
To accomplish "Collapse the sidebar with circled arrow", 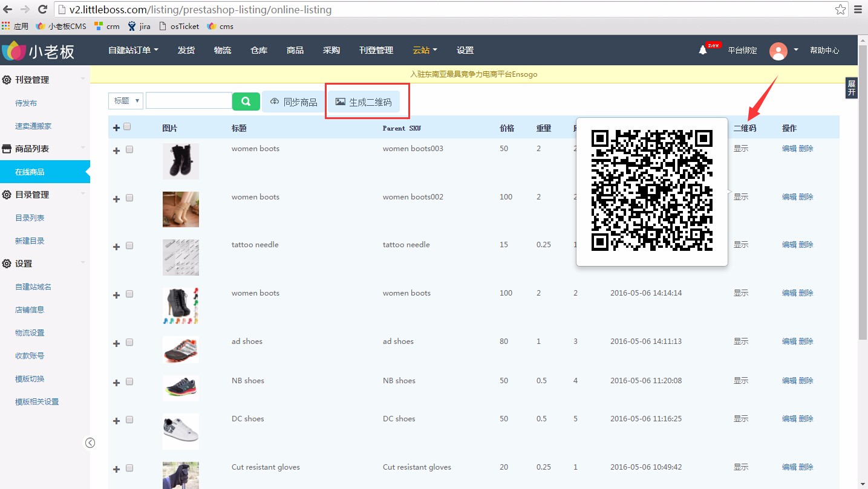I will pyautogui.click(x=90, y=442).
